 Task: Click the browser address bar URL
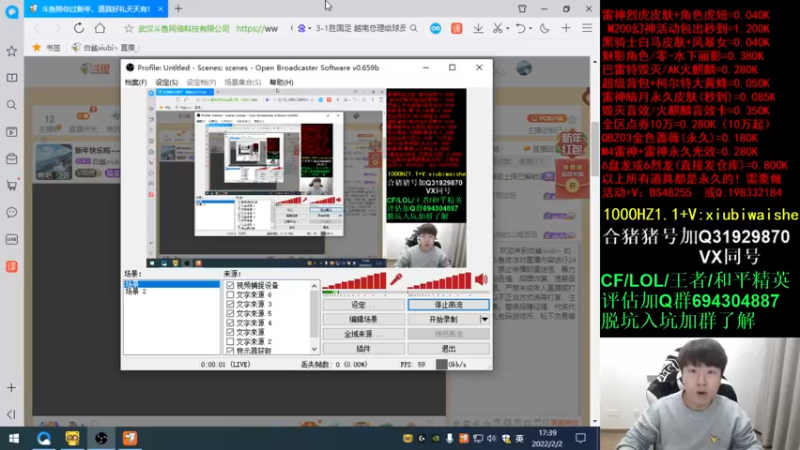257,29
